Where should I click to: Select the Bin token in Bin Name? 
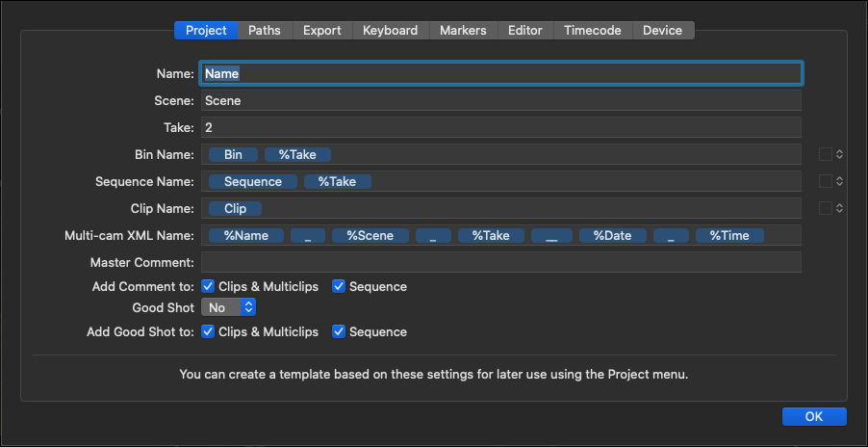click(x=233, y=154)
